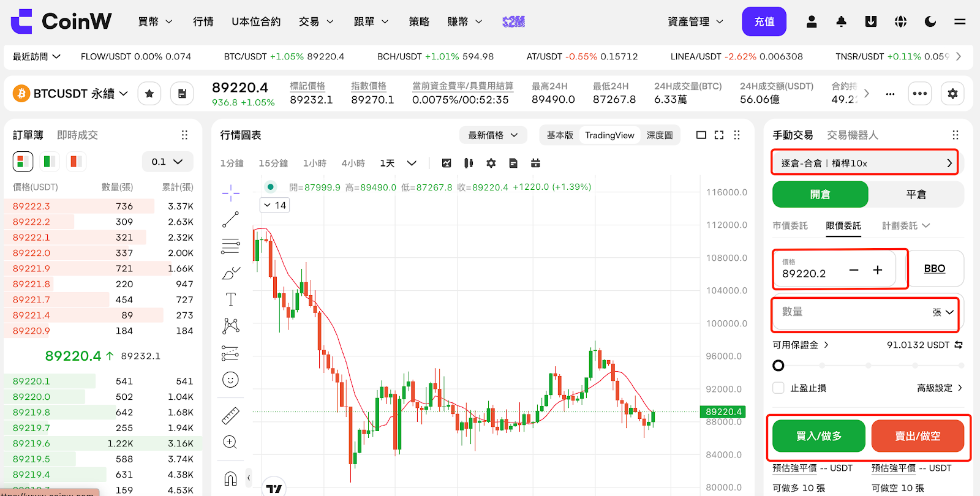Select the text annotation tool
980x496 pixels.
[x=230, y=299]
